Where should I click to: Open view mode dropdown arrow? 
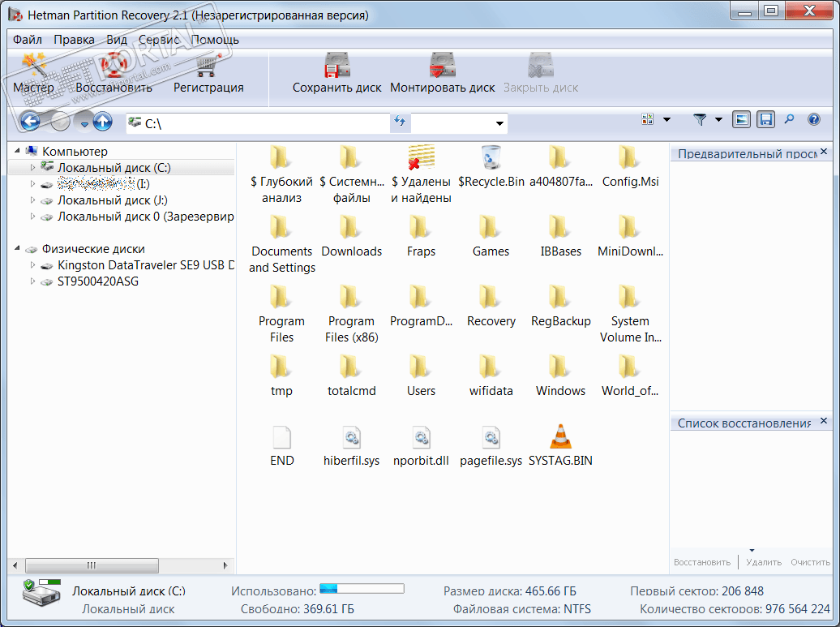(667, 119)
